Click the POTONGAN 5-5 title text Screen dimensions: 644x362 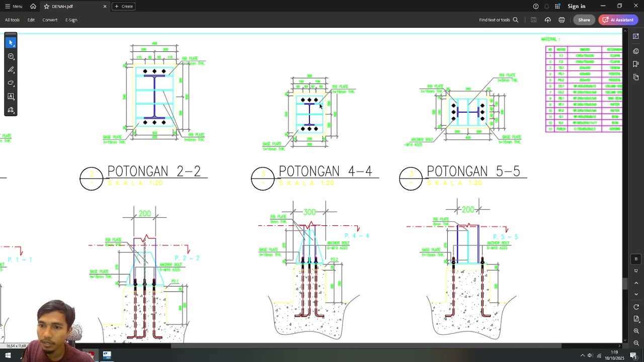tap(473, 171)
